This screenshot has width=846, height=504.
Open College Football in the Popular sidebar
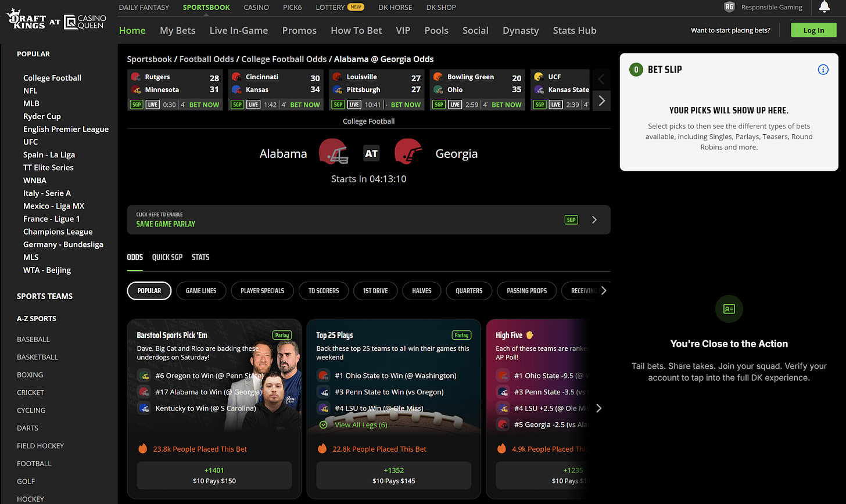tap(52, 78)
